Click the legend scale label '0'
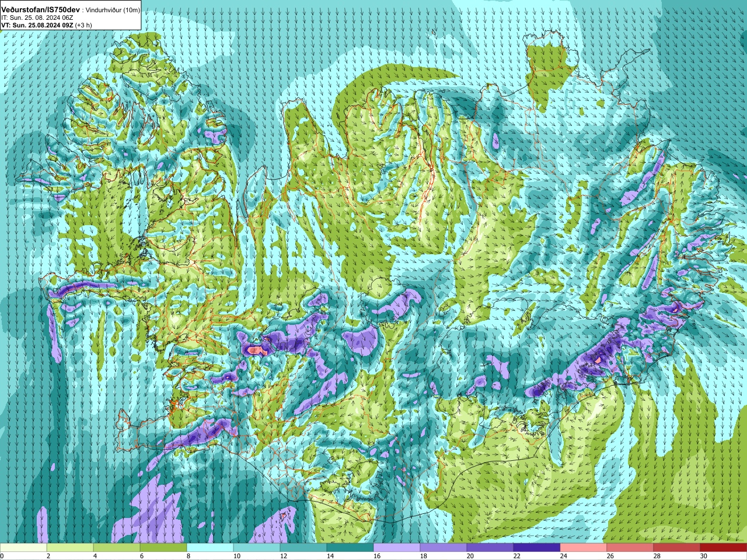The image size is (747, 560). pyautogui.click(x=2, y=556)
